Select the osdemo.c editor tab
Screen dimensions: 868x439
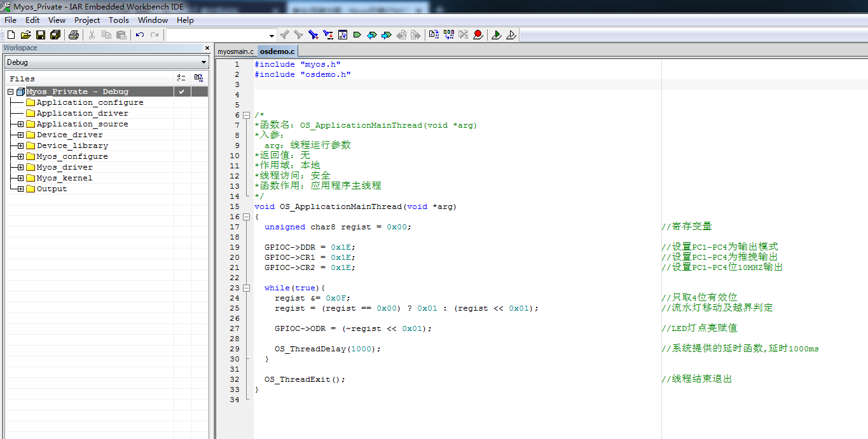pos(277,51)
